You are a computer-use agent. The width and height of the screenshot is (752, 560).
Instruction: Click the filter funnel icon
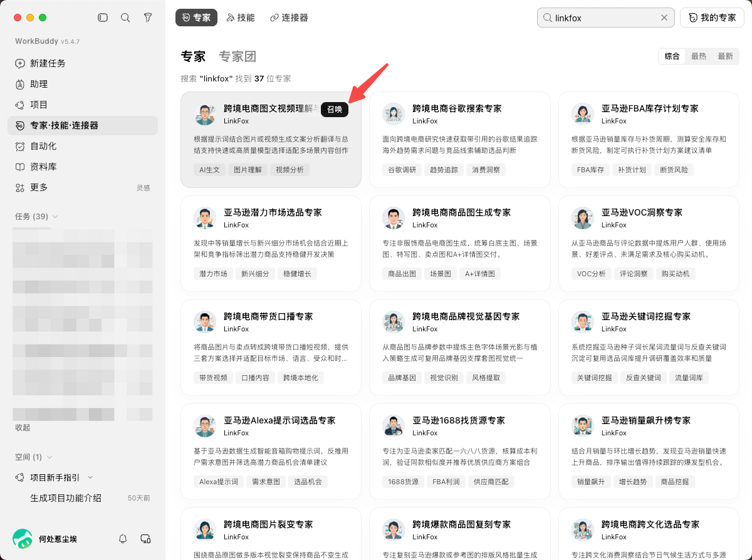click(x=148, y=18)
